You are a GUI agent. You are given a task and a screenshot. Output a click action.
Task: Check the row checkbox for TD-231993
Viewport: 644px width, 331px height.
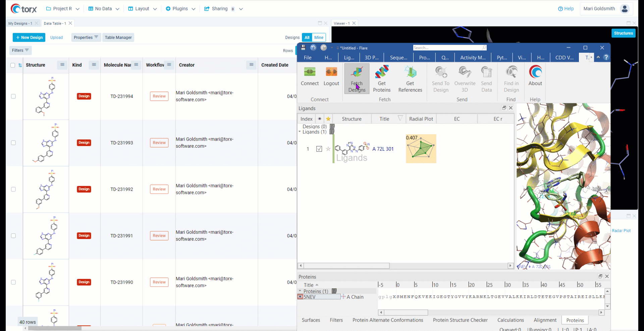13,143
